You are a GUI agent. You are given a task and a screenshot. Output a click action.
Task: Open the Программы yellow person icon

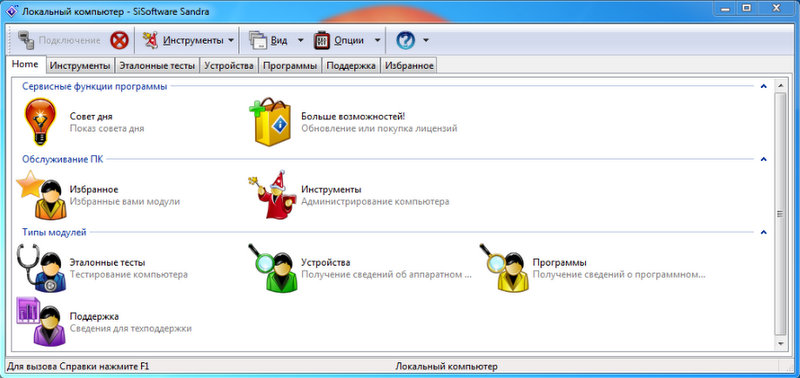[505, 268]
